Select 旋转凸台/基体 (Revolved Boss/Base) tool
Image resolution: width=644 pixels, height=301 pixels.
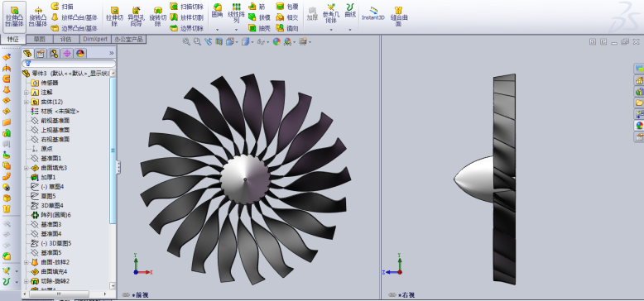click(38, 17)
